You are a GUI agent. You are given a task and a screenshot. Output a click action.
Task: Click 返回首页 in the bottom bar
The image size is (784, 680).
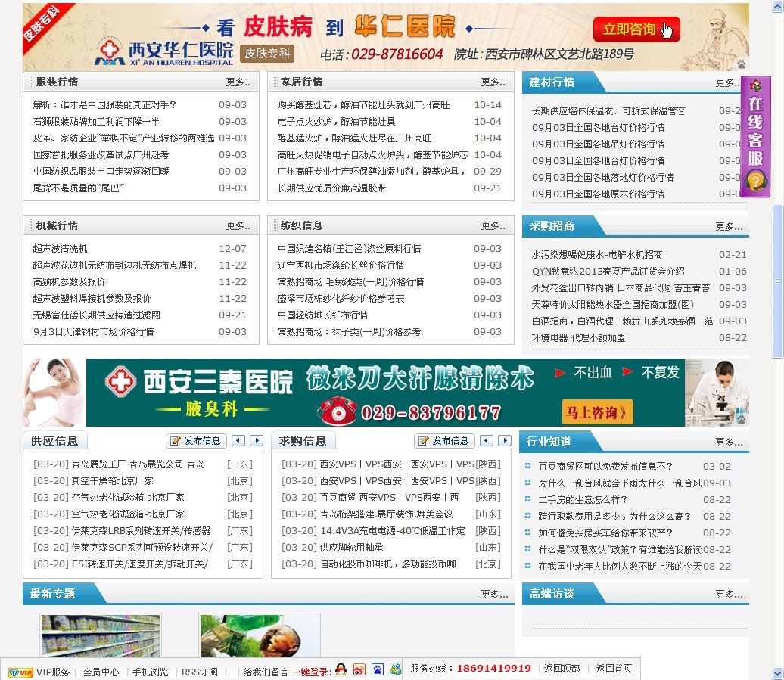(614, 669)
